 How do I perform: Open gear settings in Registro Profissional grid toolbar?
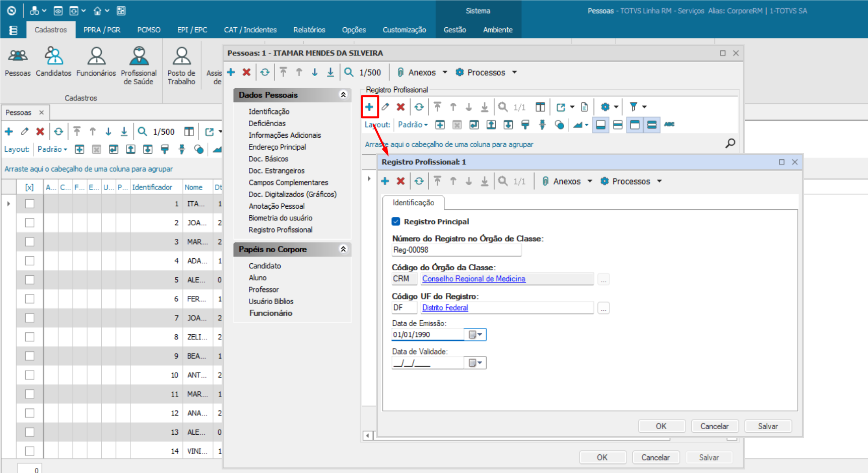click(x=605, y=107)
